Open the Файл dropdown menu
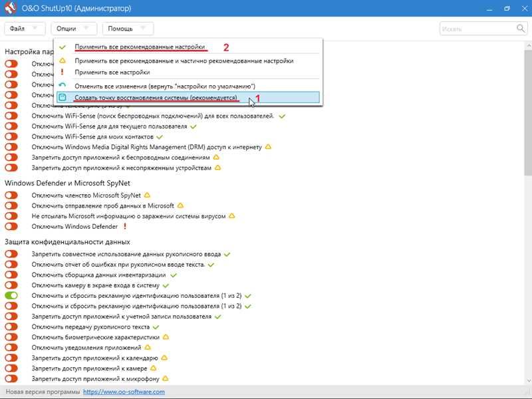 (25, 29)
